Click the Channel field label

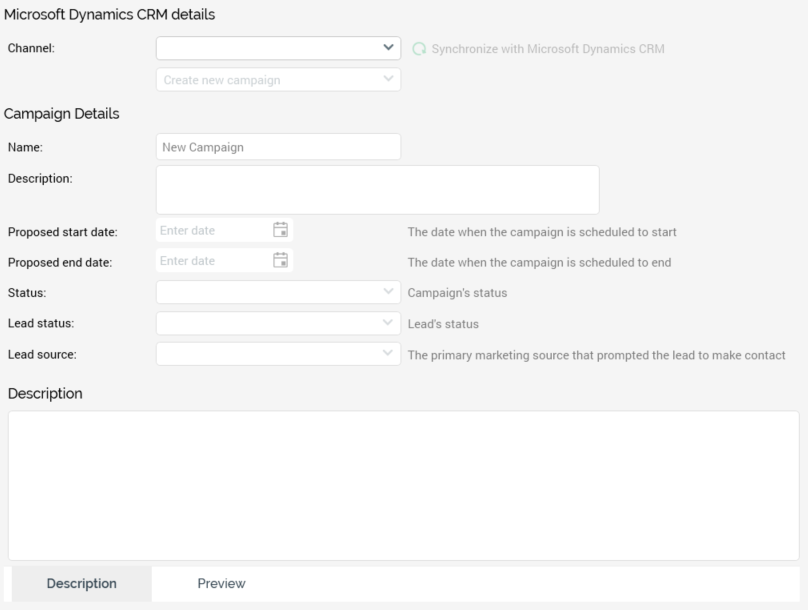(31, 48)
